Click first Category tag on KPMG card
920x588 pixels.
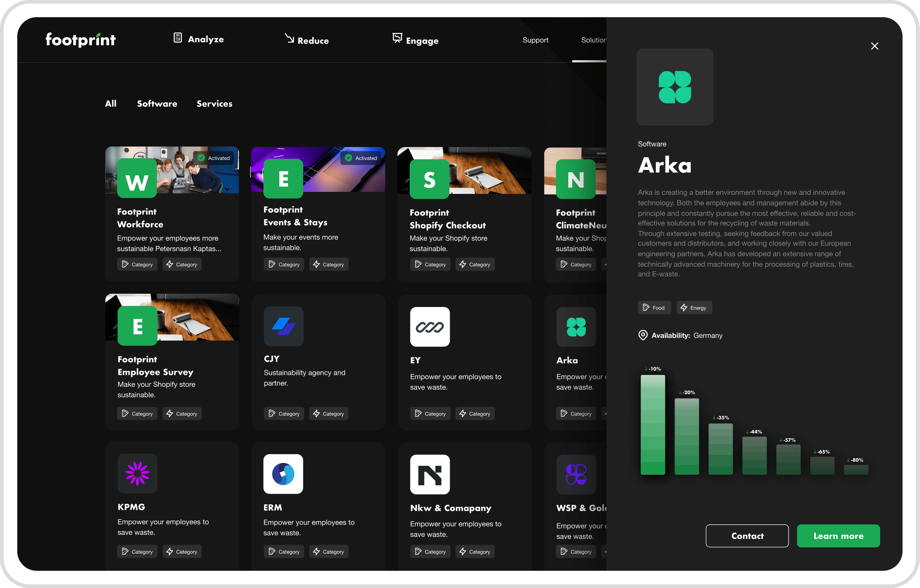pyautogui.click(x=137, y=551)
